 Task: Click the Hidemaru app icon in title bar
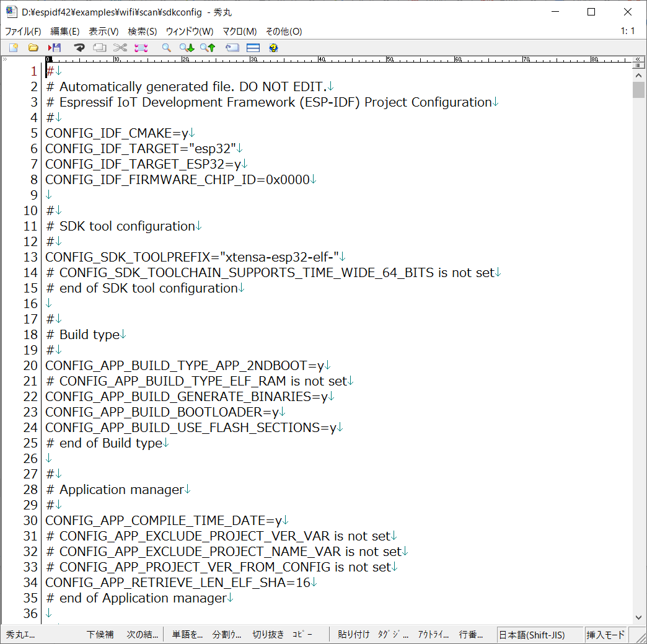pos(11,12)
